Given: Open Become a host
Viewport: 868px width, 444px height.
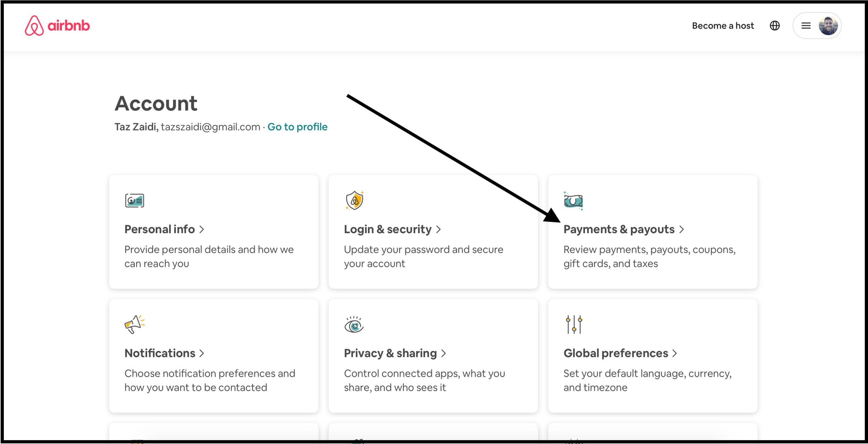Looking at the screenshot, I should pos(723,26).
